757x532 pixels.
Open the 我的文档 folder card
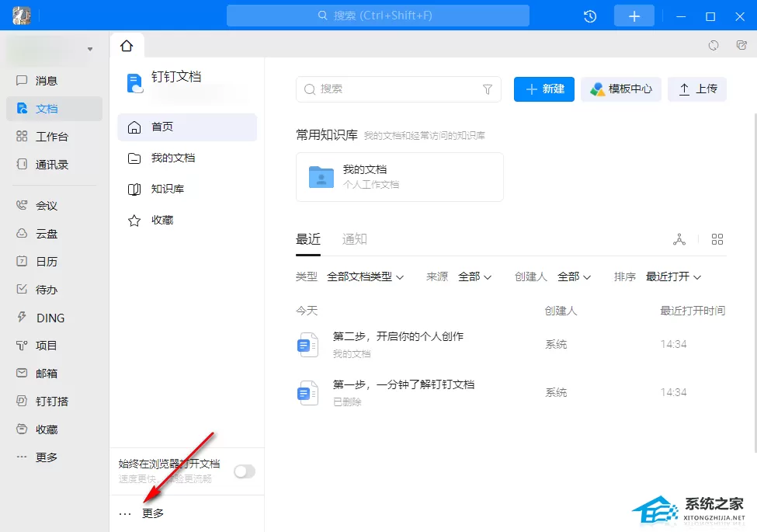pyautogui.click(x=399, y=177)
